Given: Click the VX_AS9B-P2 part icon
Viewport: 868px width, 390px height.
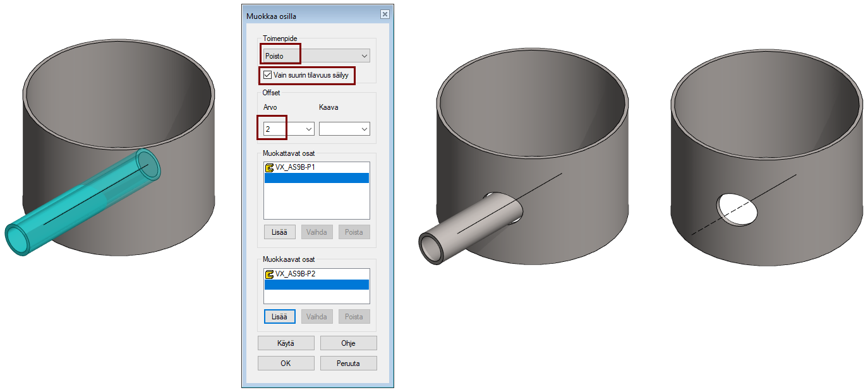Looking at the screenshot, I should coord(270,274).
